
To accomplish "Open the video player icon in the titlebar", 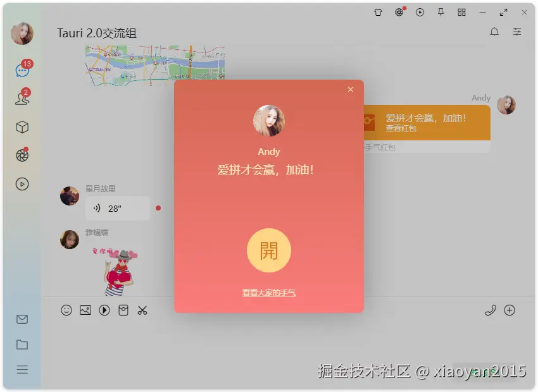I will click(x=420, y=12).
